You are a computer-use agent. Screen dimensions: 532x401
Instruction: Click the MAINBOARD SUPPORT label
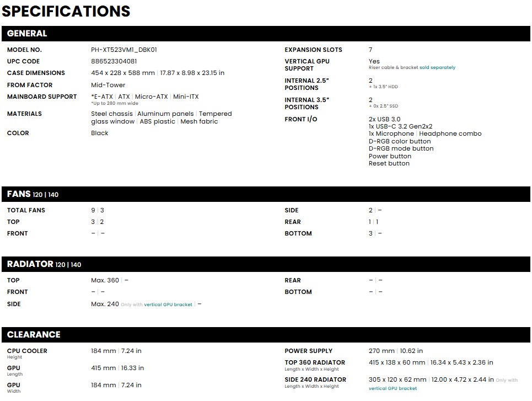click(x=42, y=97)
